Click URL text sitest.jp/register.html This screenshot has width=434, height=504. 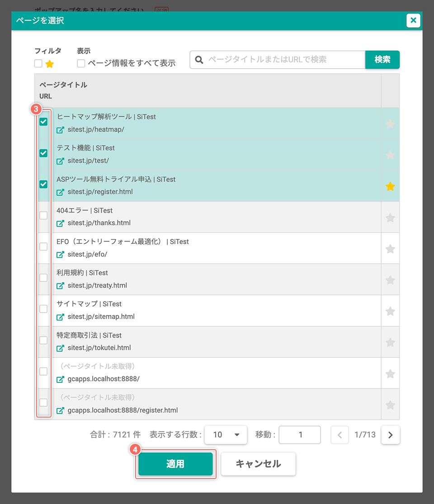[100, 192]
